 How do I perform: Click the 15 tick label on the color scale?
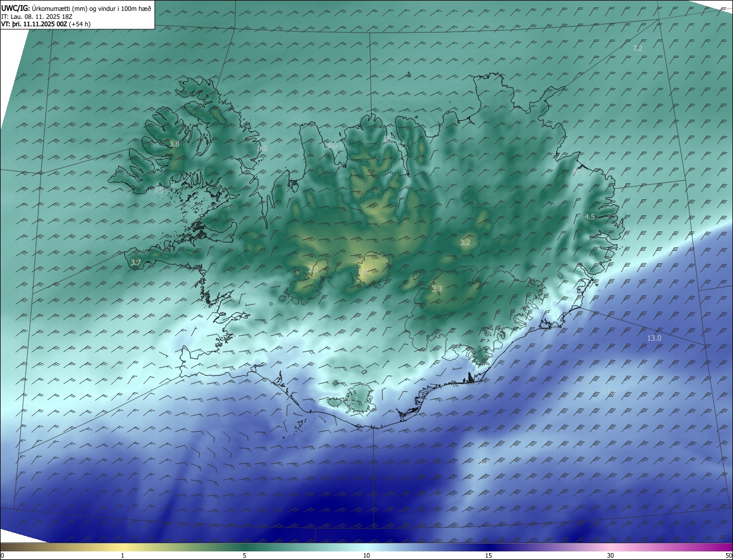pyautogui.click(x=488, y=555)
